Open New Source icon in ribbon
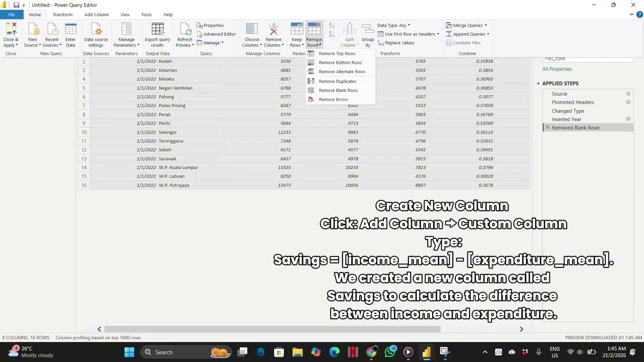The image size is (644, 362). click(x=33, y=29)
